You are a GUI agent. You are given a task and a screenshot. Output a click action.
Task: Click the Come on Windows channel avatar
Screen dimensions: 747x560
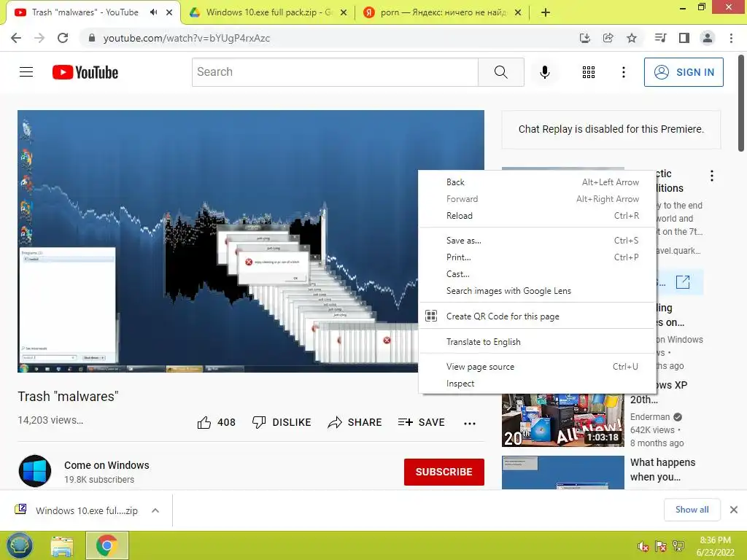[35, 471]
